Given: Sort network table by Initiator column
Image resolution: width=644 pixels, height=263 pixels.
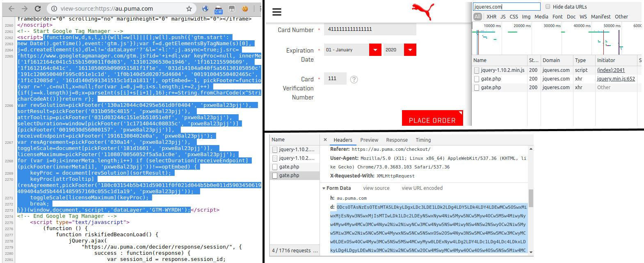Looking at the screenshot, I should [616, 60].
